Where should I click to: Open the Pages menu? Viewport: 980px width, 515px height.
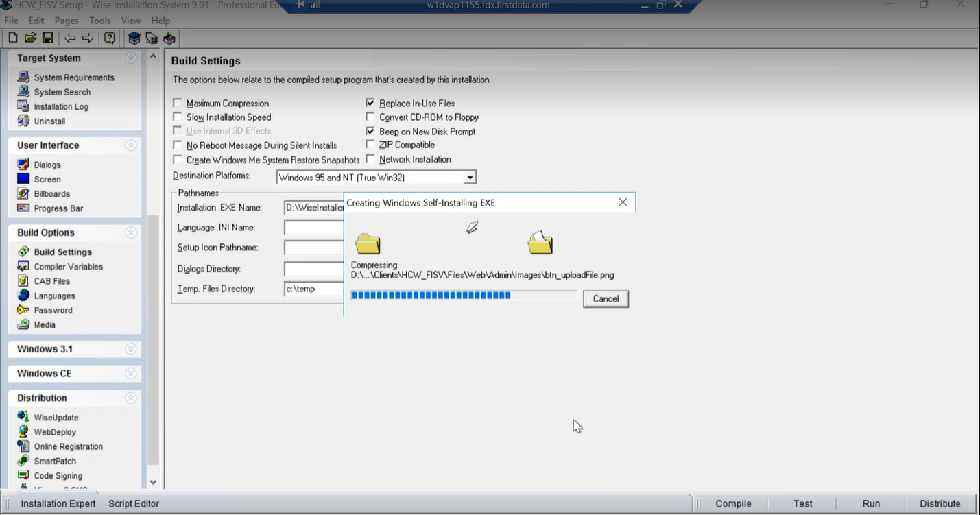(x=67, y=21)
